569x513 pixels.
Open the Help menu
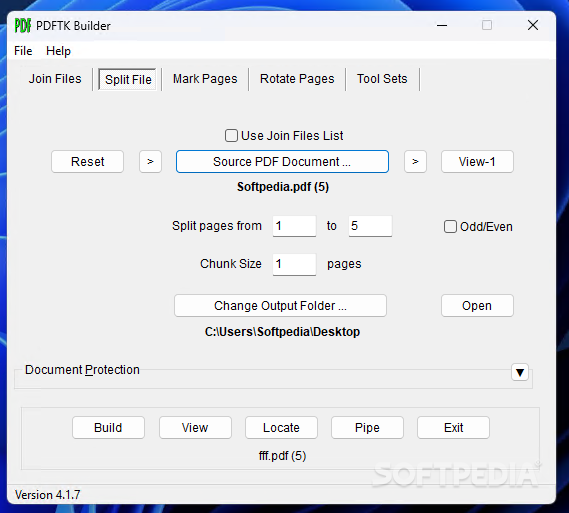pos(58,51)
